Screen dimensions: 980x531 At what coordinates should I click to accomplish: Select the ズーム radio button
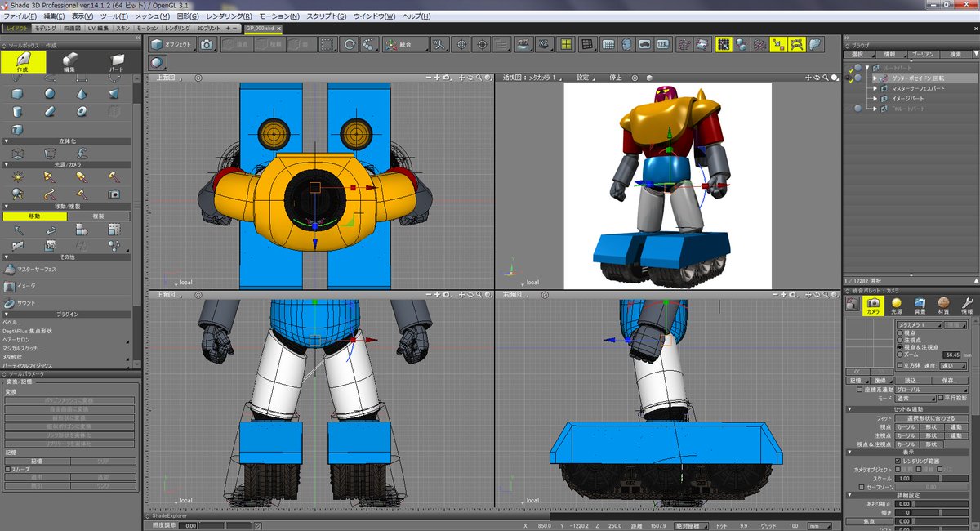[x=900, y=355]
